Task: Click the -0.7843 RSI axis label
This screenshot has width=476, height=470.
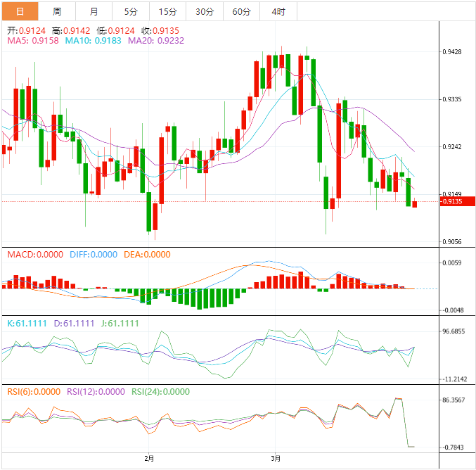Action: (453, 447)
